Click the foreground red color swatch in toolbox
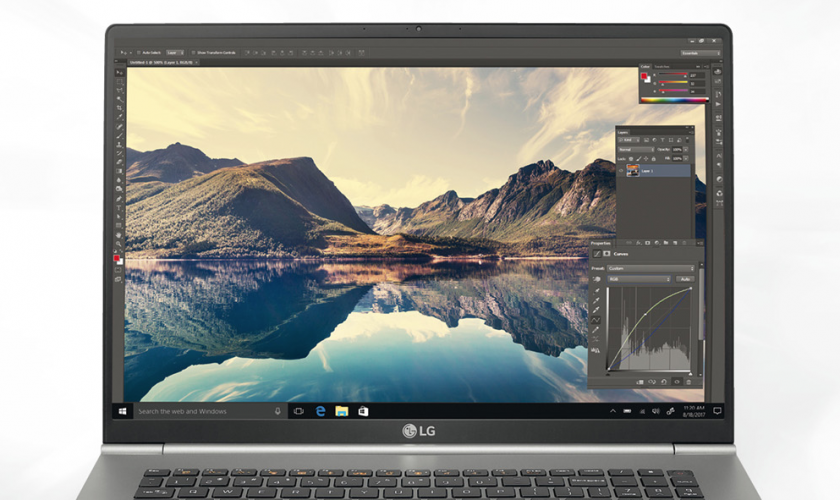 tap(116, 258)
